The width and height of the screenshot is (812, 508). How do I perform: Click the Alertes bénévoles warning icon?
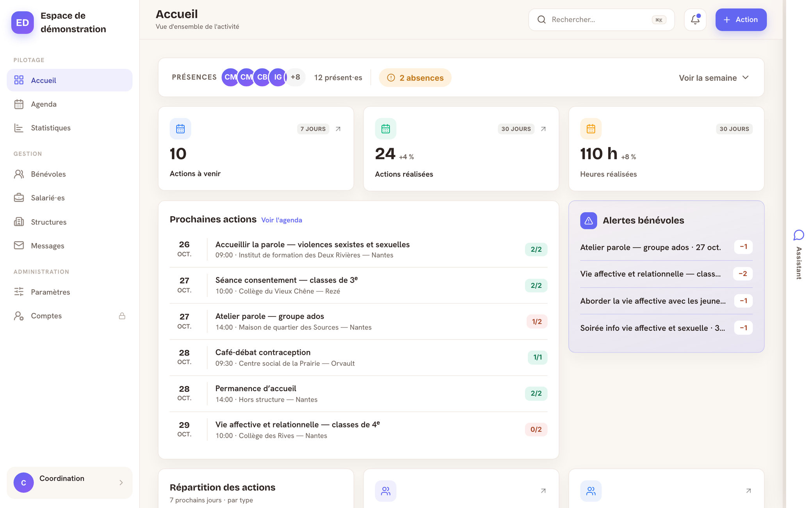point(588,220)
